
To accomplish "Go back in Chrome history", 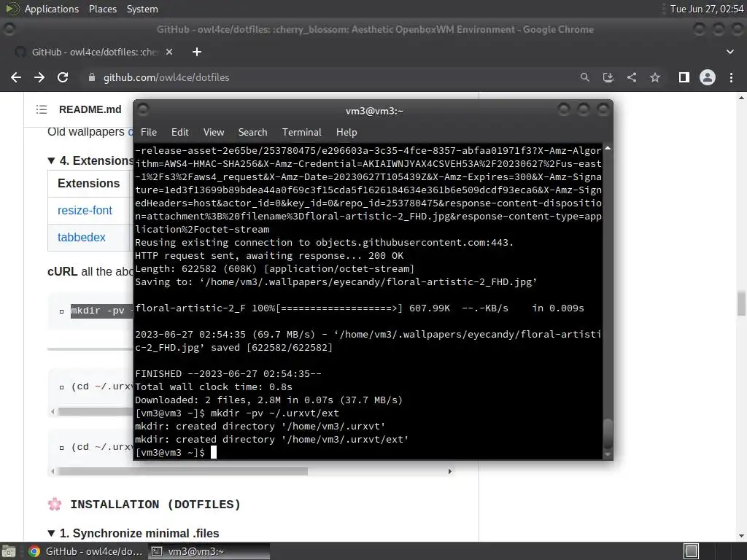I will pos(16,77).
